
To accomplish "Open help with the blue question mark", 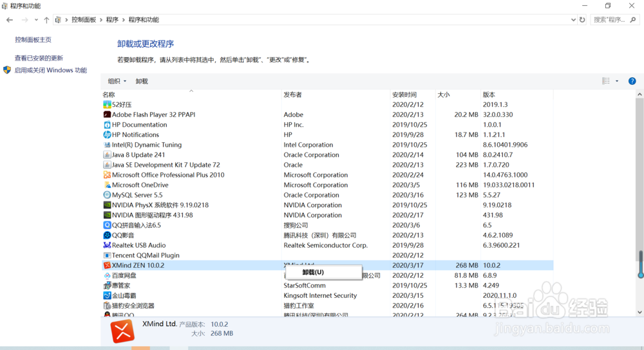I will pyautogui.click(x=632, y=81).
